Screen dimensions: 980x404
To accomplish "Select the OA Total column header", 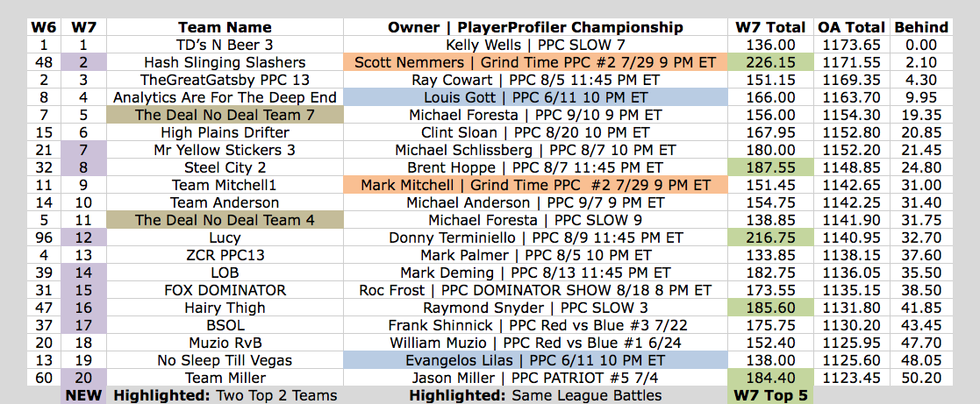I will coord(852,27).
